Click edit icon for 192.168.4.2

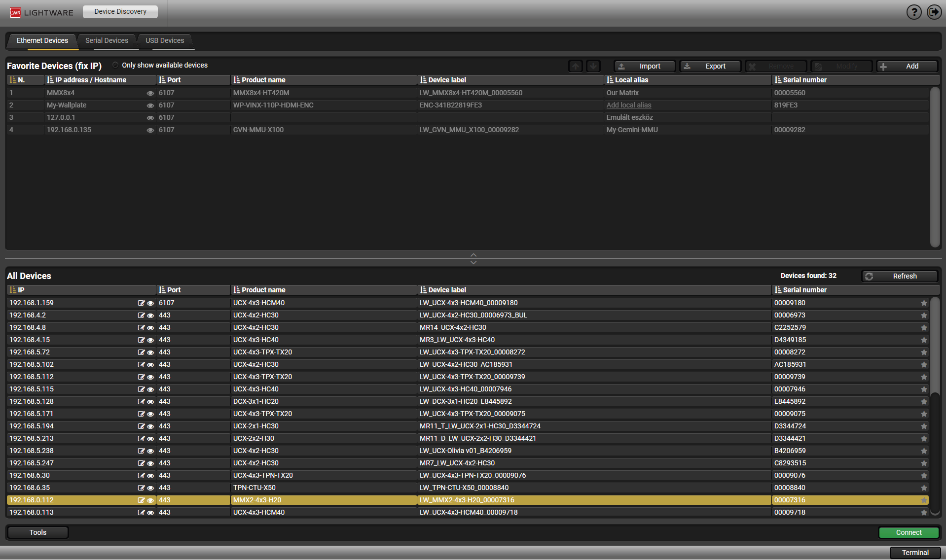coord(141,315)
